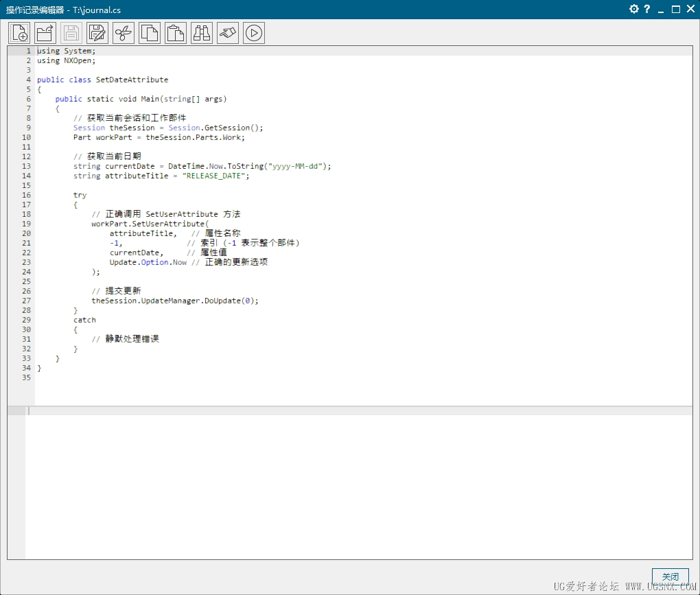Screen dimensions: 700x595
Task: Open an existing journal file
Action: click(x=45, y=33)
